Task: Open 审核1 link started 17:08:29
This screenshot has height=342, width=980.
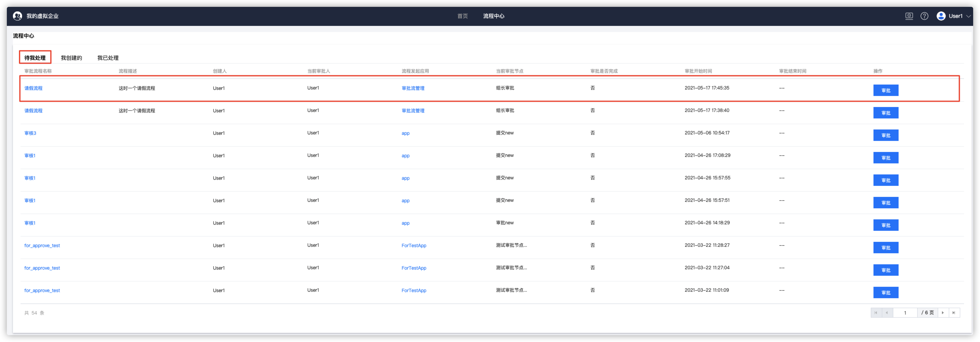Action: [30, 155]
